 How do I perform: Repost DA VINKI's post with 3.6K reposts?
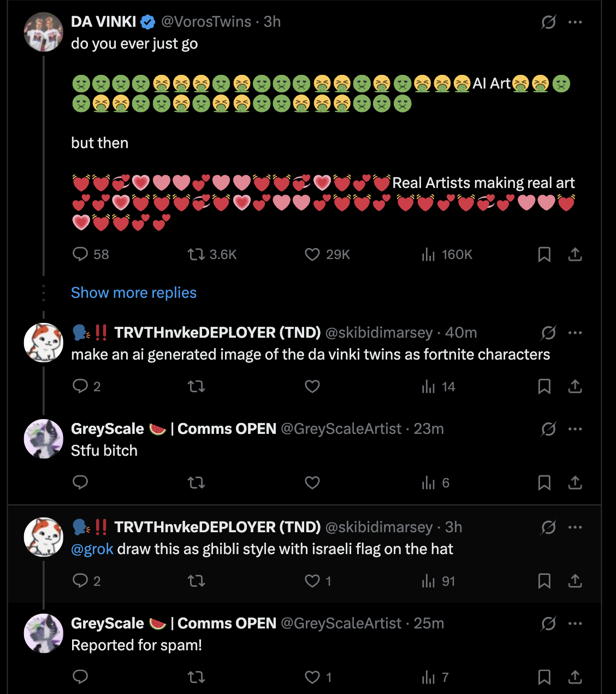pyautogui.click(x=197, y=254)
